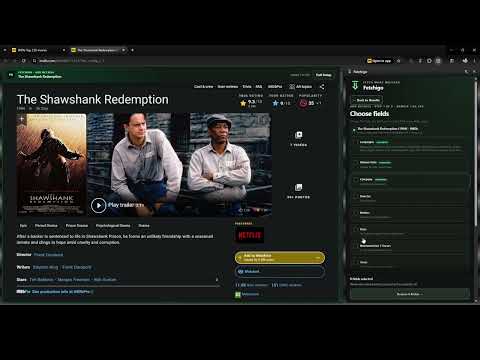Reload the page with refresh icon
This screenshot has width=480, height=360.
coord(24,61)
